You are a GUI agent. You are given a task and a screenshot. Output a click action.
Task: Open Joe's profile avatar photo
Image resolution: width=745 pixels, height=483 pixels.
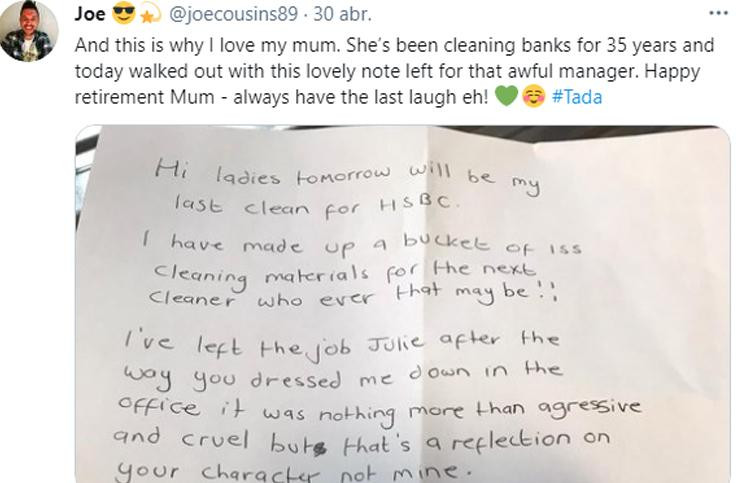(29, 30)
